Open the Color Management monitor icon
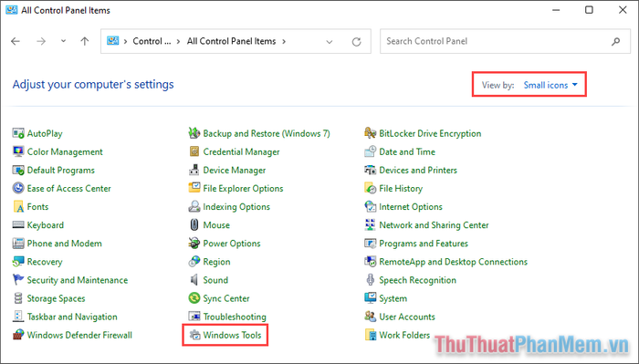The width and height of the screenshot is (639, 364). point(18,151)
